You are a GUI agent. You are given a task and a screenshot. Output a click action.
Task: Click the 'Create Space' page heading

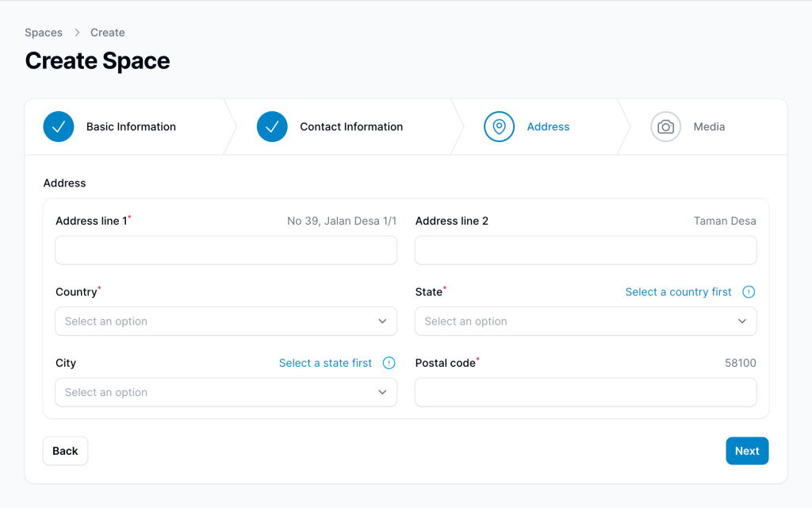[x=98, y=61]
